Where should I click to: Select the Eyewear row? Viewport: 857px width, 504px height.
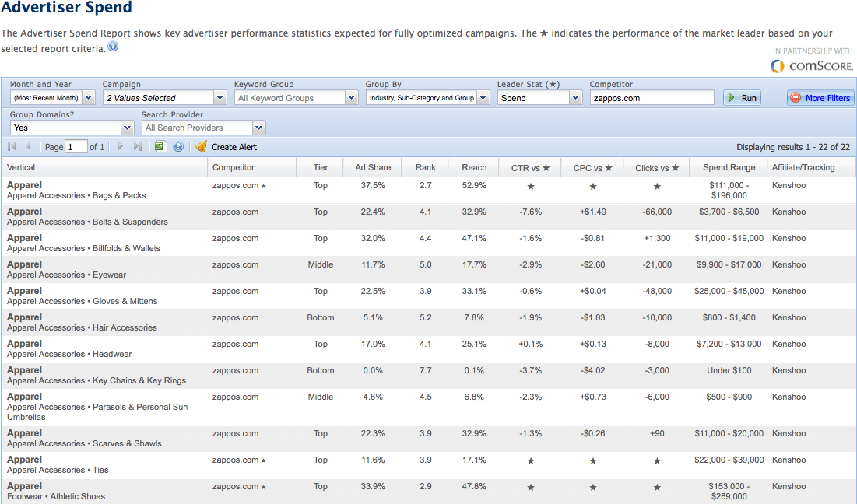428,269
